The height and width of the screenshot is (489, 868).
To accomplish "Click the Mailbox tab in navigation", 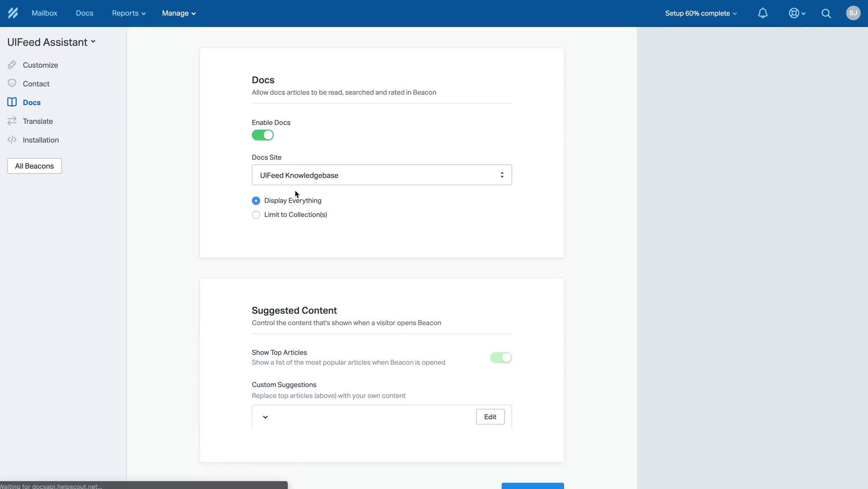I will click(x=44, y=13).
